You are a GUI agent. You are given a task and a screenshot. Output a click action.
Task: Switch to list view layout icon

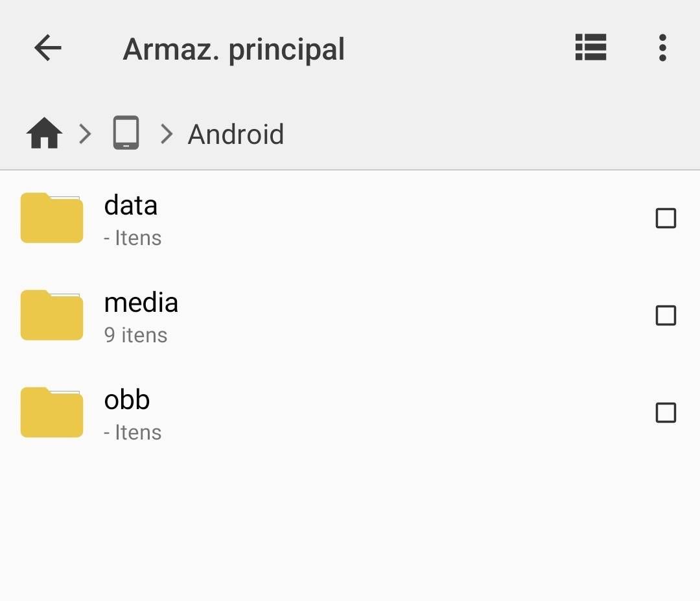click(x=590, y=48)
